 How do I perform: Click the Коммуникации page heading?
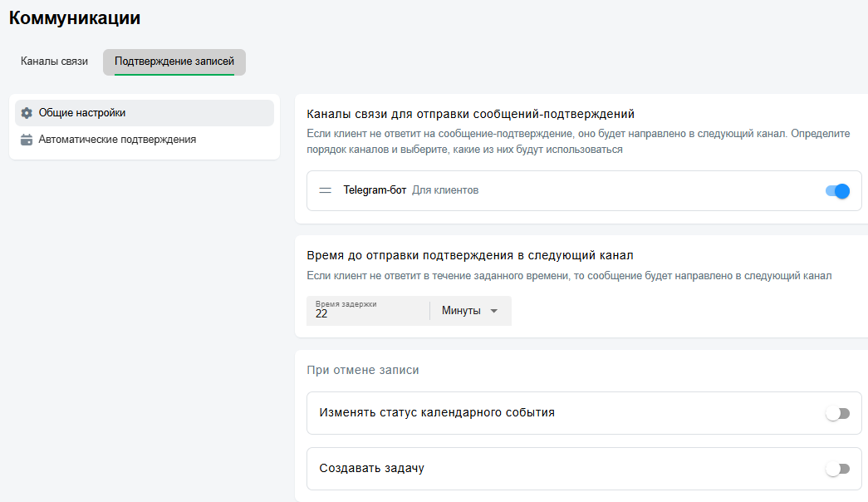coord(75,17)
